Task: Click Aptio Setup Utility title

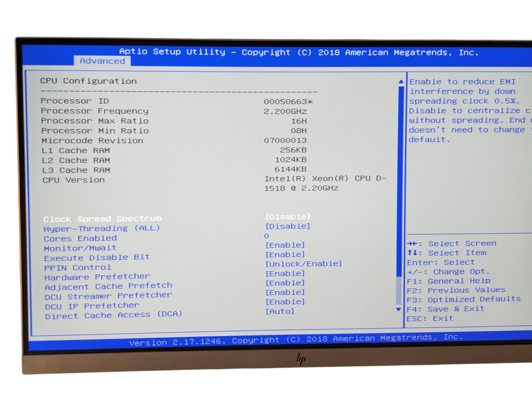Action: click(x=299, y=52)
